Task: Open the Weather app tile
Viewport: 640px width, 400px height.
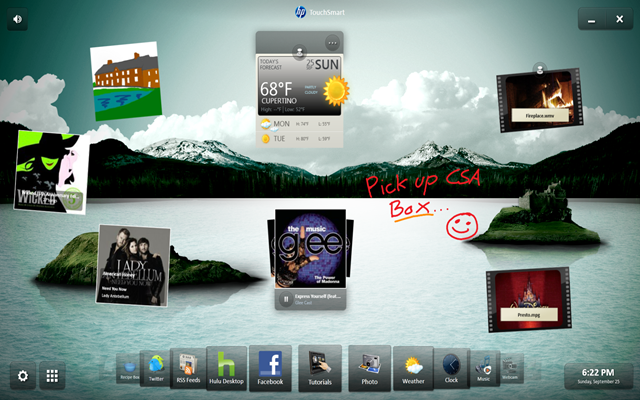Action: [x=413, y=368]
